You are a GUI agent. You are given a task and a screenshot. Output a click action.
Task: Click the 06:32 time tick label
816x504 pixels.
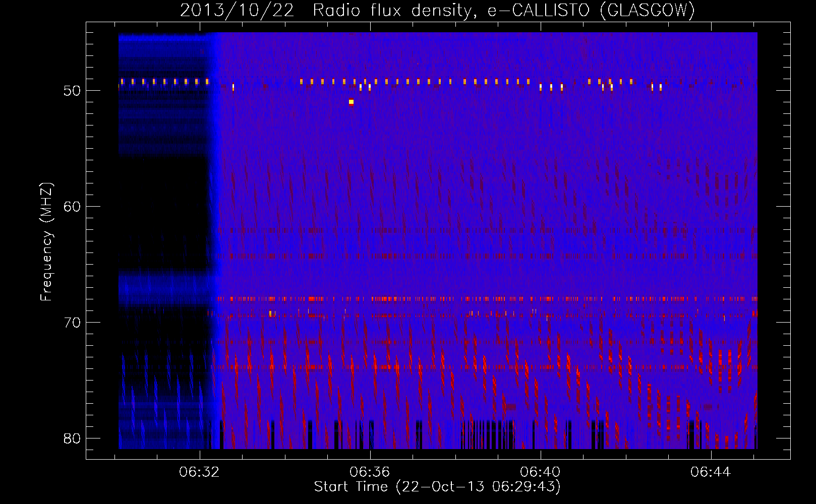[200, 472]
